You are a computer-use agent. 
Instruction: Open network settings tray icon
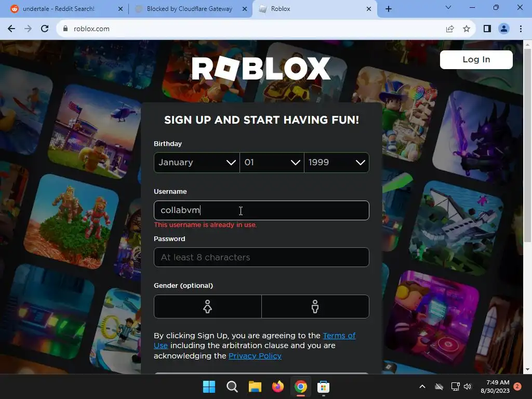pos(455,387)
